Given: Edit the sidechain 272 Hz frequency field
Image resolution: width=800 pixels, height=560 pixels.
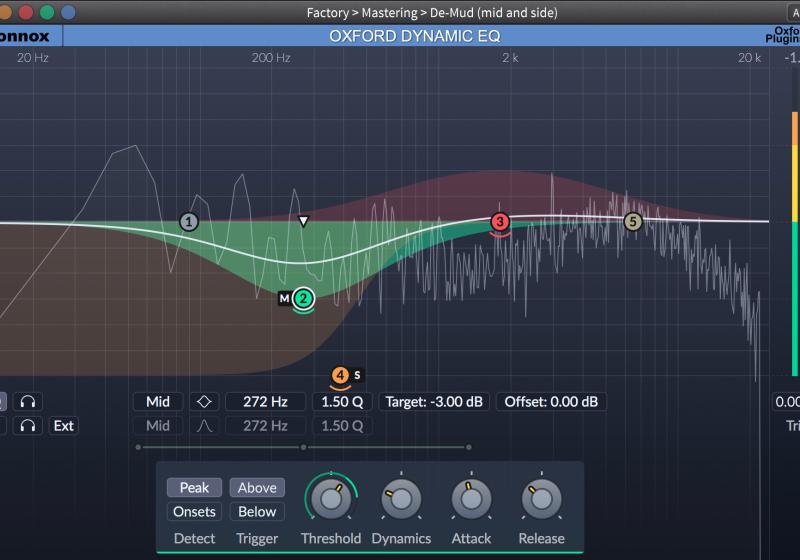Looking at the screenshot, I should coord(265,426).
